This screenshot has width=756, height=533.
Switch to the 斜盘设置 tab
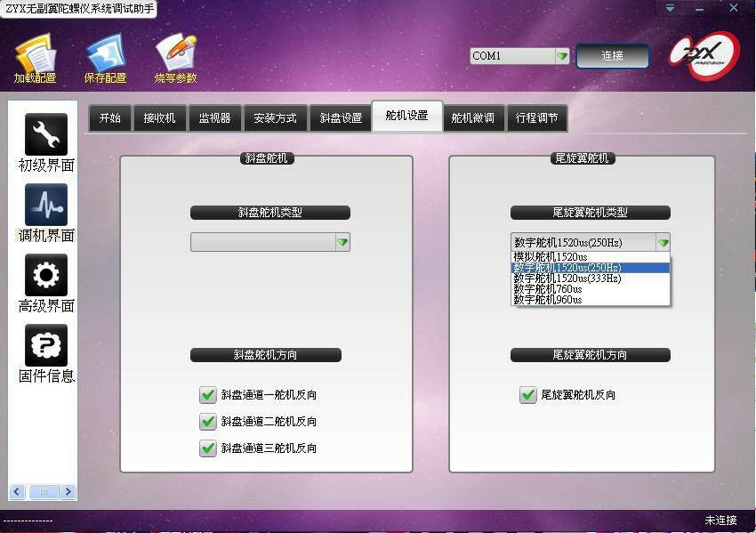tap(341, 118)
